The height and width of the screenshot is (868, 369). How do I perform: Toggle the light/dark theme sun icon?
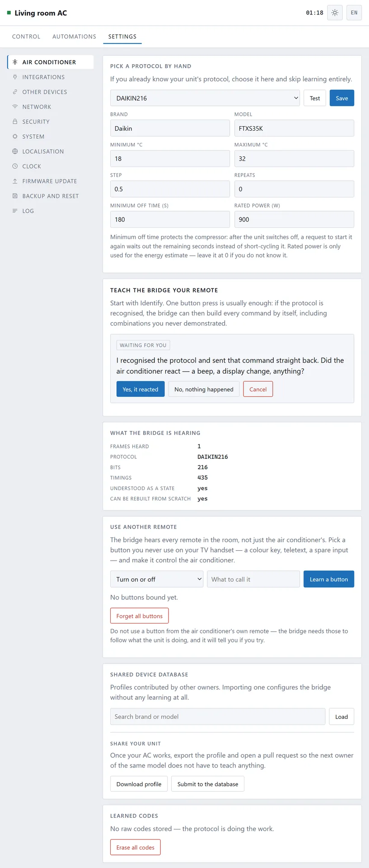pos(335,13)
